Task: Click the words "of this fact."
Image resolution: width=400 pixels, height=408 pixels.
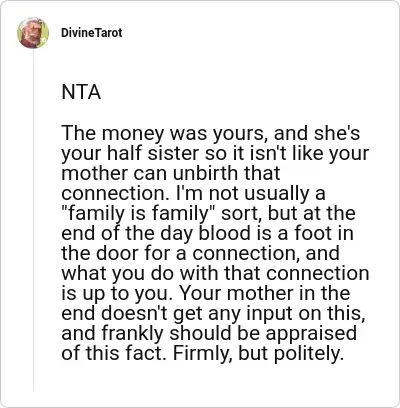Action: click(x=114, y=353)
